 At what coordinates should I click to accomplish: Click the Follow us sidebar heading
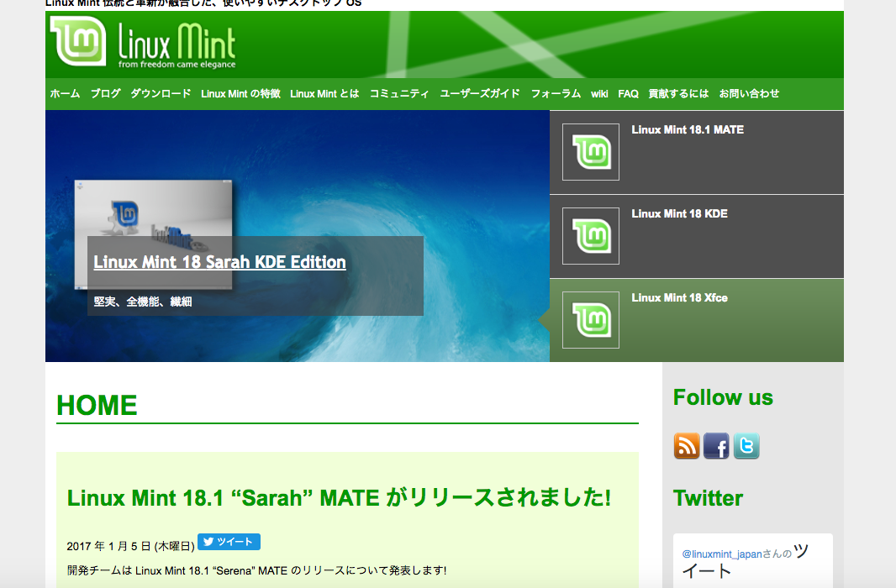click(x=723, y=397)
